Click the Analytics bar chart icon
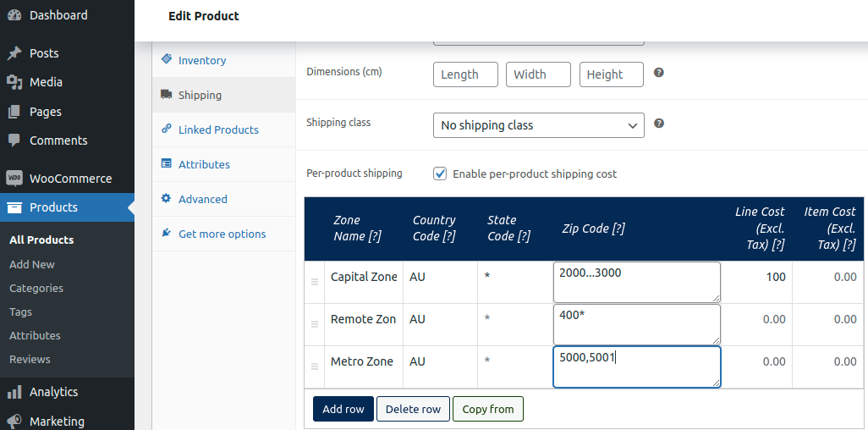Viewport: 868px width, 430px height. pos(14,392)
